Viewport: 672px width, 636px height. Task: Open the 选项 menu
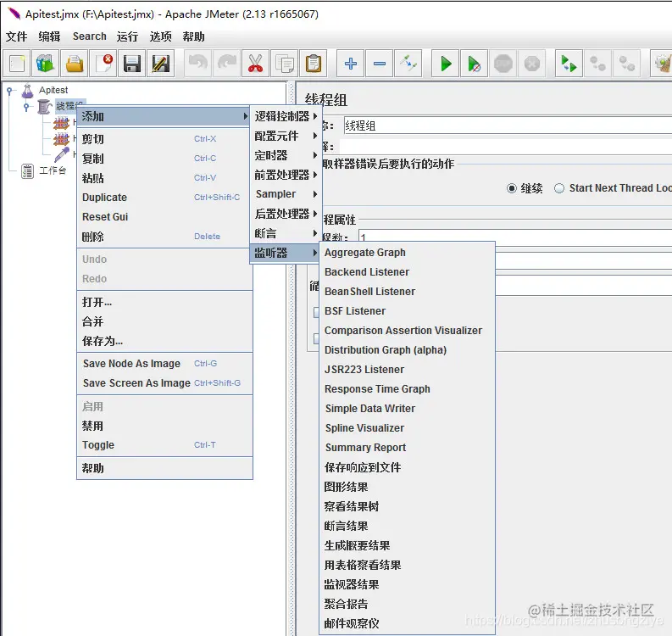point(161,36)
